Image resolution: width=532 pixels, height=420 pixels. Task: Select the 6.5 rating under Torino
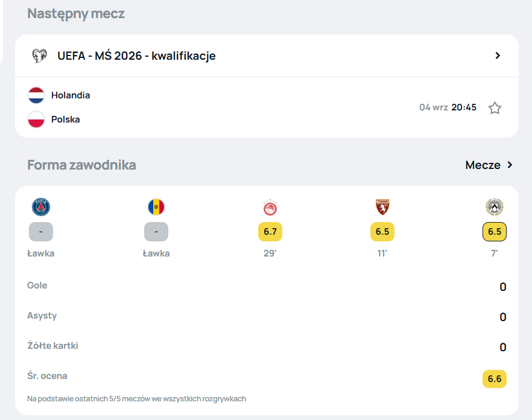382,232
